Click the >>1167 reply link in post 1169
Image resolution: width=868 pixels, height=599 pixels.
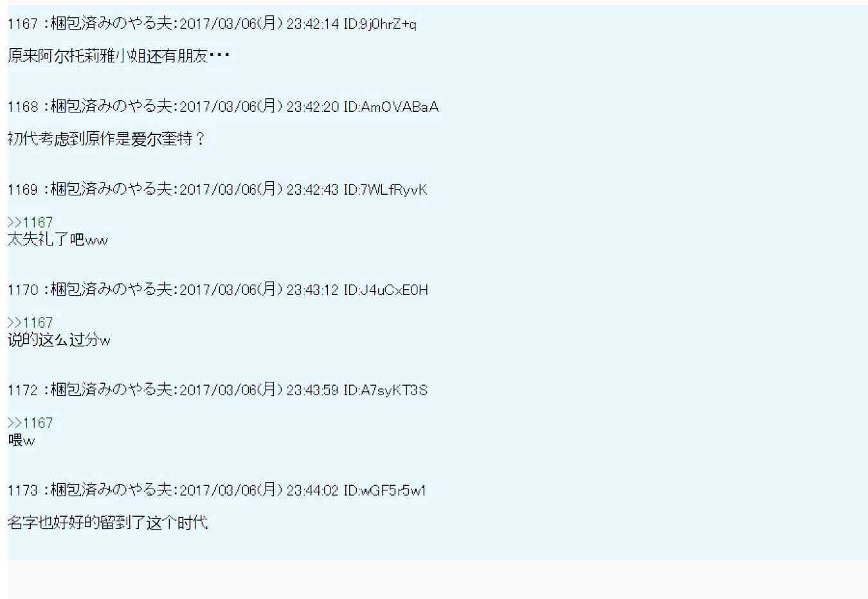click(x=30, y=222)
